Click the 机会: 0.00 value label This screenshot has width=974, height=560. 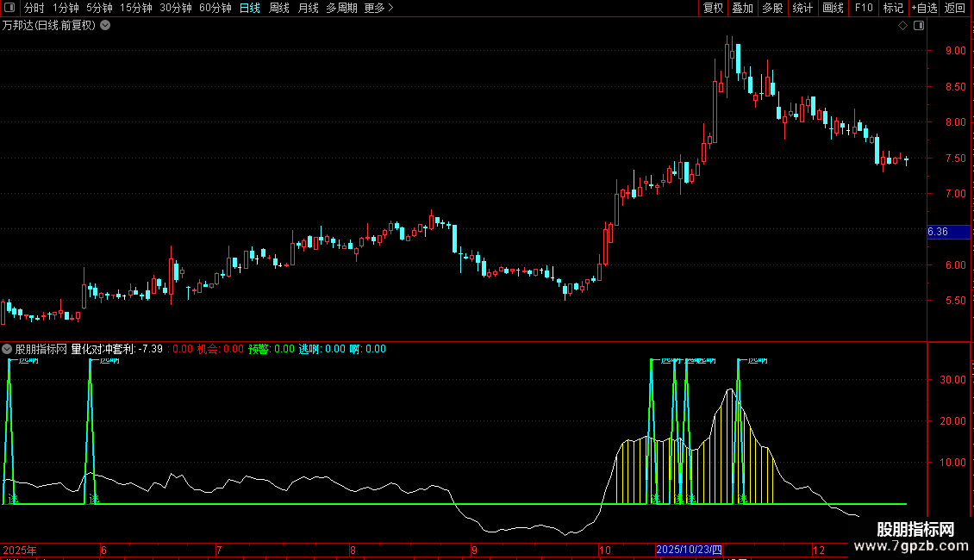click(221, 349)
